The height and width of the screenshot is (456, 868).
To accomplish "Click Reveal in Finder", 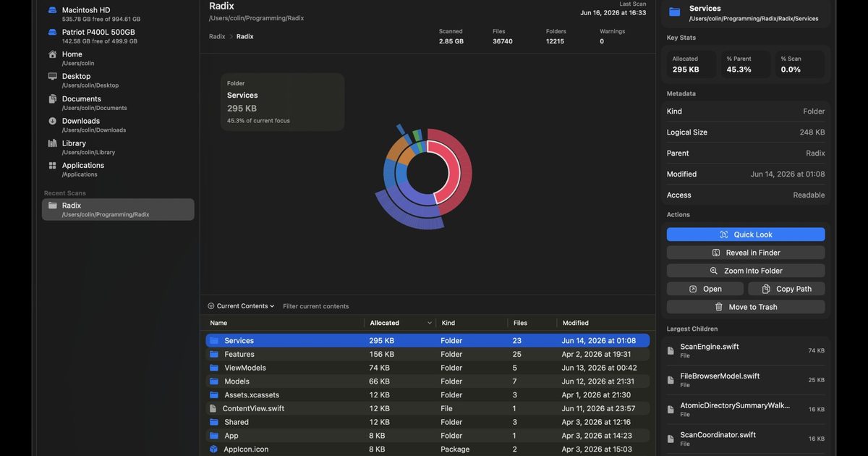I will tap(746, 253).
